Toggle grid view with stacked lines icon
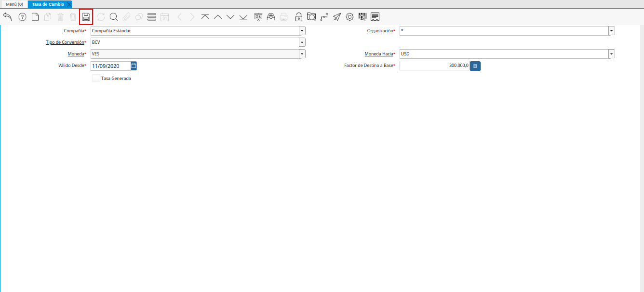 [152, 17]
